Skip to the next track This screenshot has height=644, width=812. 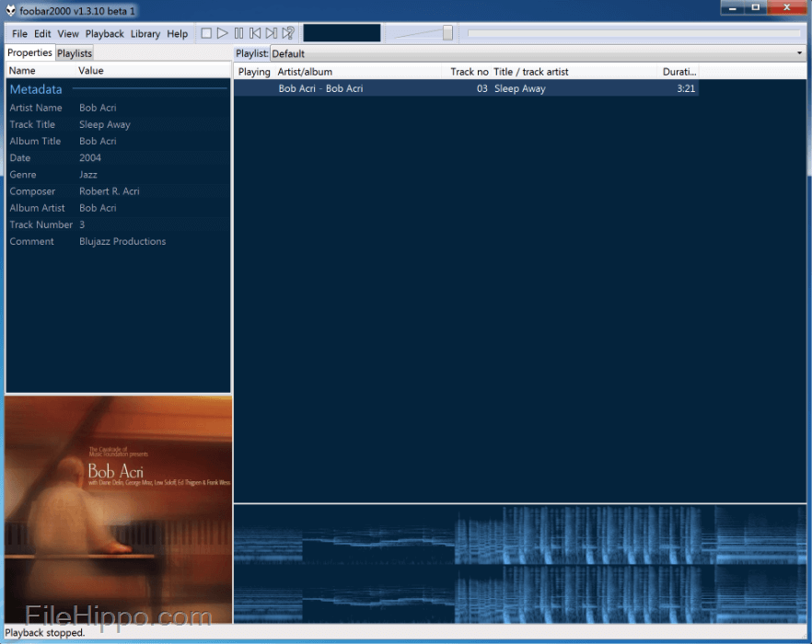coord(271,33)
